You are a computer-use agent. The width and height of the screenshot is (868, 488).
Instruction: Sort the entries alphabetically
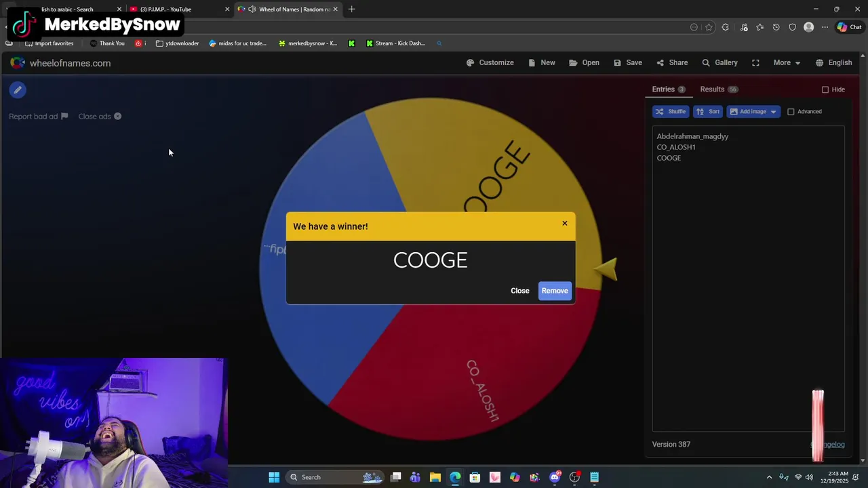[x=707, y=112]
